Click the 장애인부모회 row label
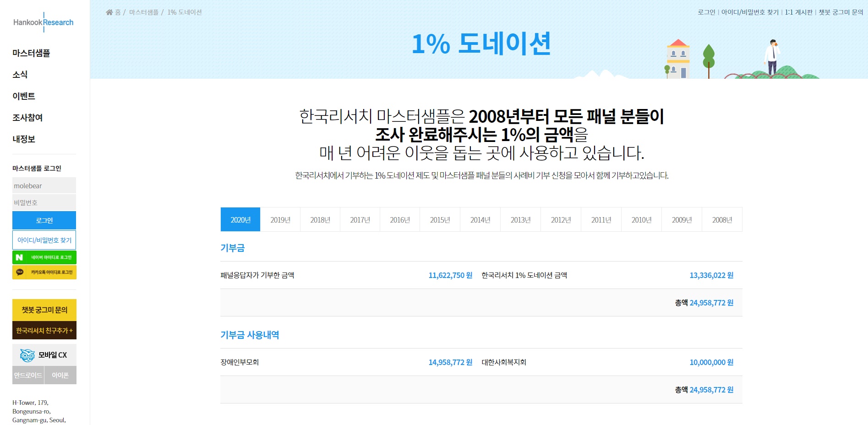This screenshot has height=425, width=868. point(240,362)
